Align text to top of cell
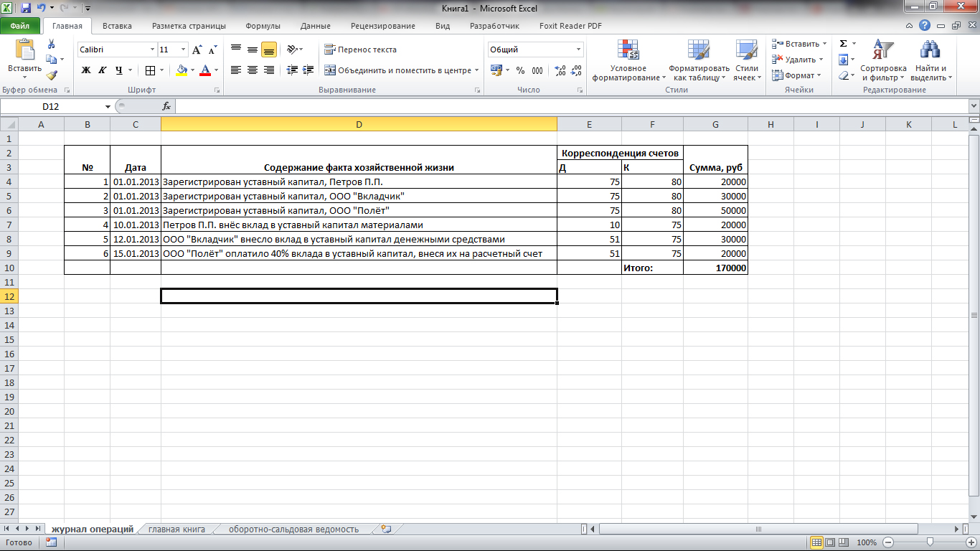 (236, 50)
